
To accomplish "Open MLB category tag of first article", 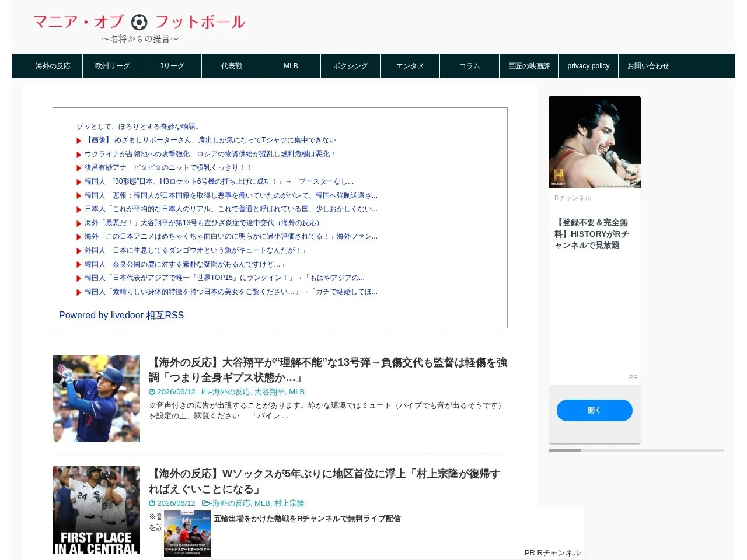I will [296, 392].
